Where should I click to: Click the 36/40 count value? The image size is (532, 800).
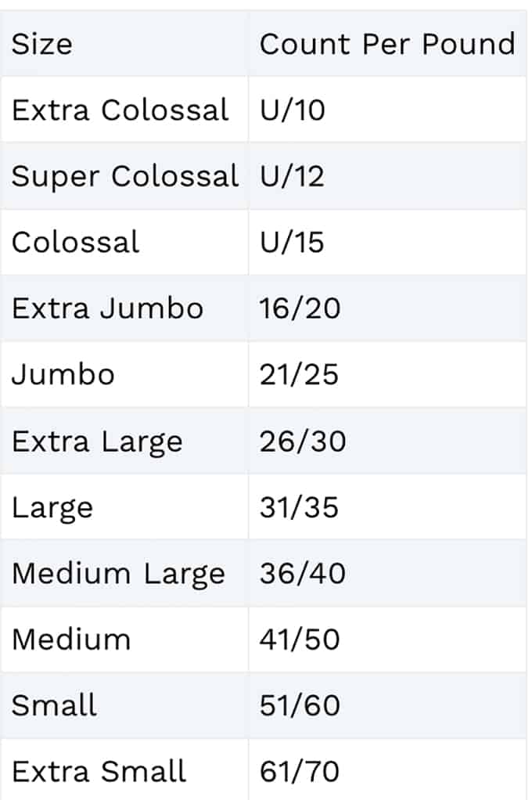303,573
